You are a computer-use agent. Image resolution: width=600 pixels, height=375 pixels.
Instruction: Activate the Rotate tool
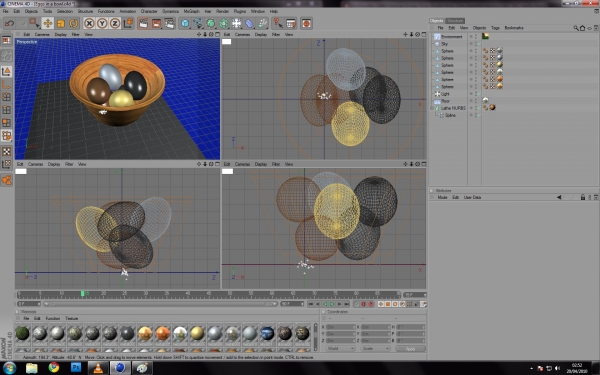click(x=73, y=23)
